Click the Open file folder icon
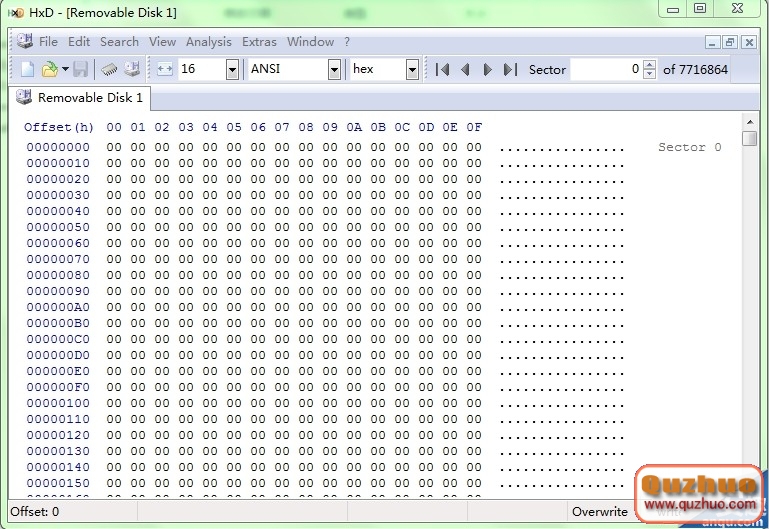 [x=50, y=70]
